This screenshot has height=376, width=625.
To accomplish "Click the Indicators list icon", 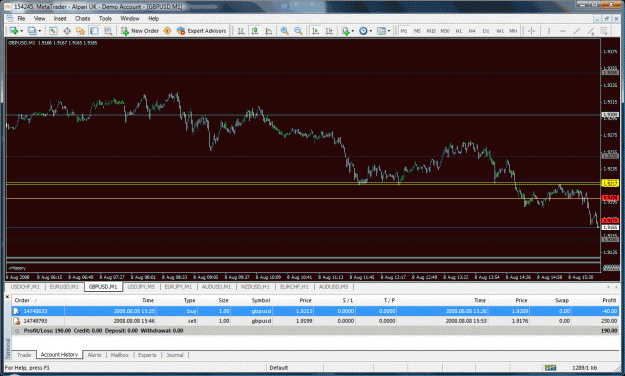I will tap(345, 31).
